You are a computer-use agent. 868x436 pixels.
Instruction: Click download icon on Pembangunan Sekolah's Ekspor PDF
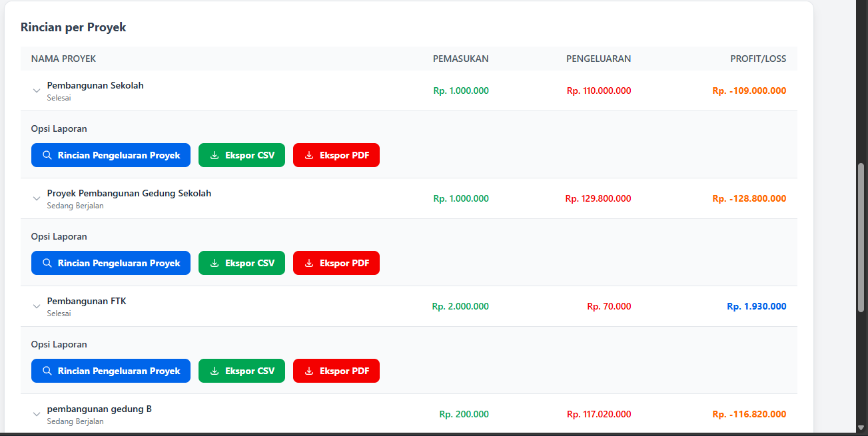309,155
